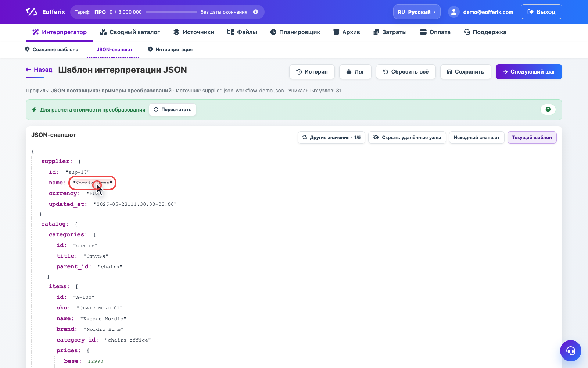Go to Источники tab
The image size is (588, 368).
[194, 32]
